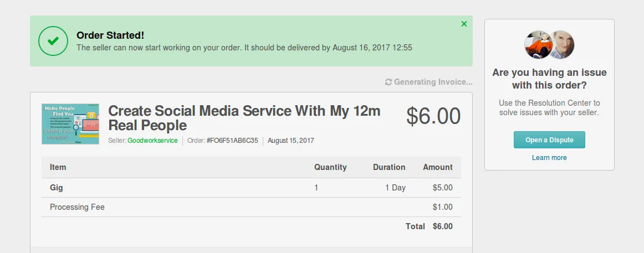Click the Order Started heading

coord(110,35)
